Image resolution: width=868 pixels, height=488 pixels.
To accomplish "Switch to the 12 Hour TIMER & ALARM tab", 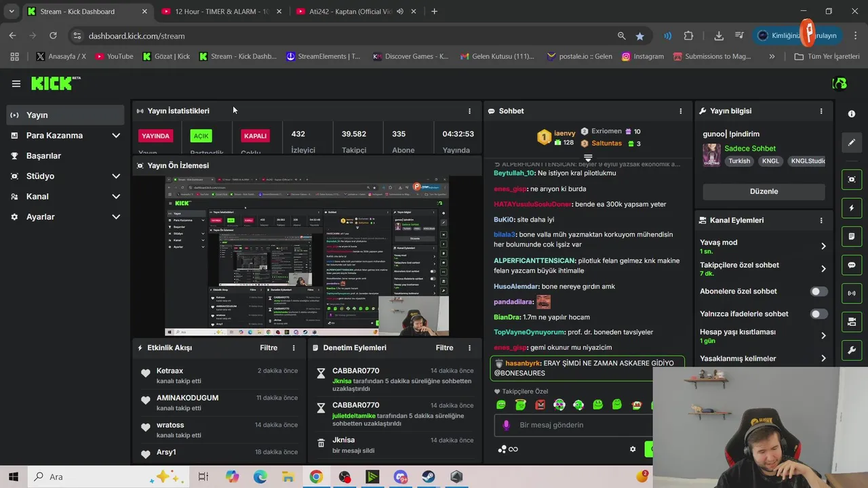I will 222,12.
